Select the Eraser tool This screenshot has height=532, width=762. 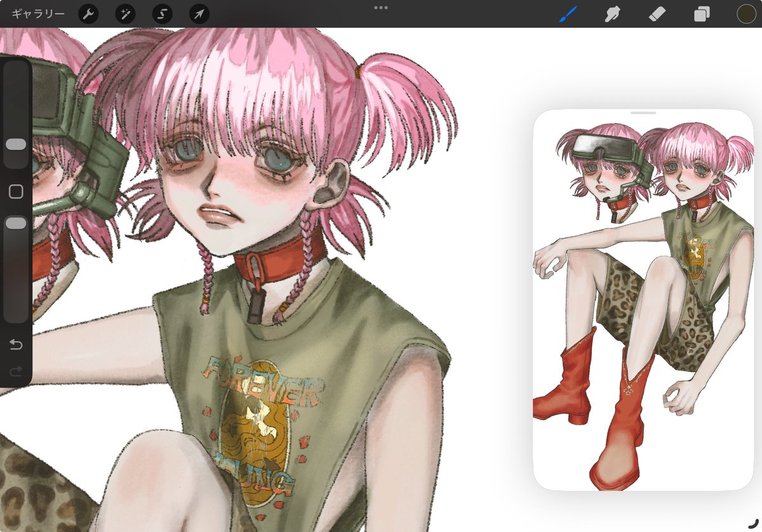coord(657,13)
